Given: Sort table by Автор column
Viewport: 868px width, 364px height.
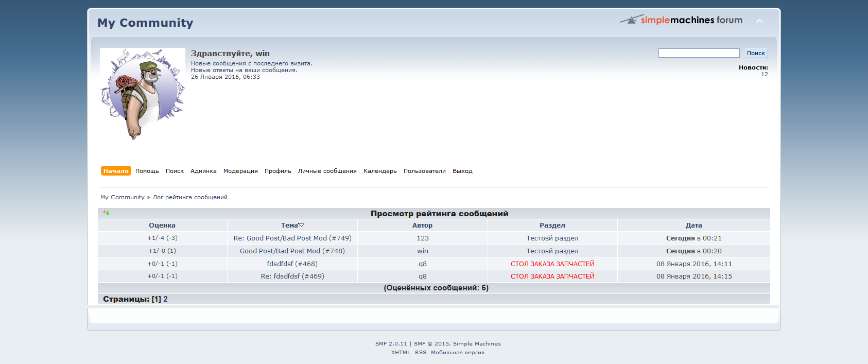Looking at the screenshot, I should (x=422, y=225).
